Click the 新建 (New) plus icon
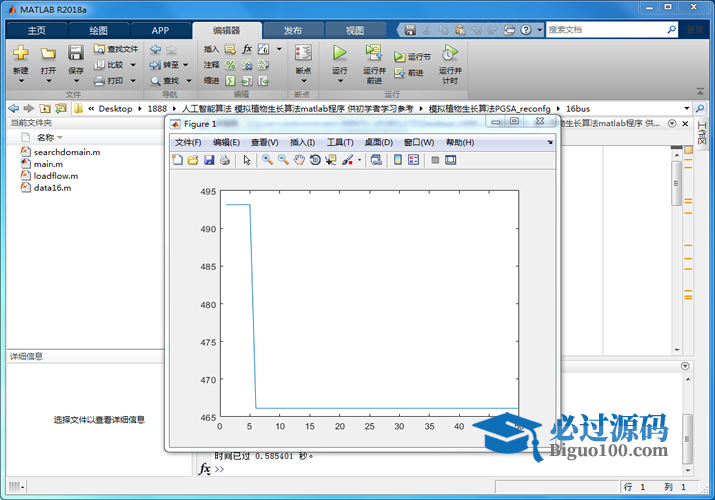Screen dimensions: 715x500 click(21, 53)
